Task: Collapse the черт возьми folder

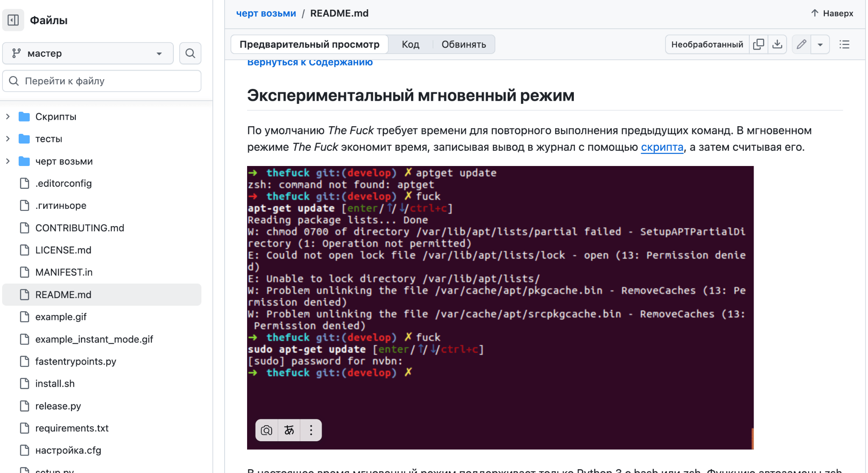Action: (x=8, y=161)
